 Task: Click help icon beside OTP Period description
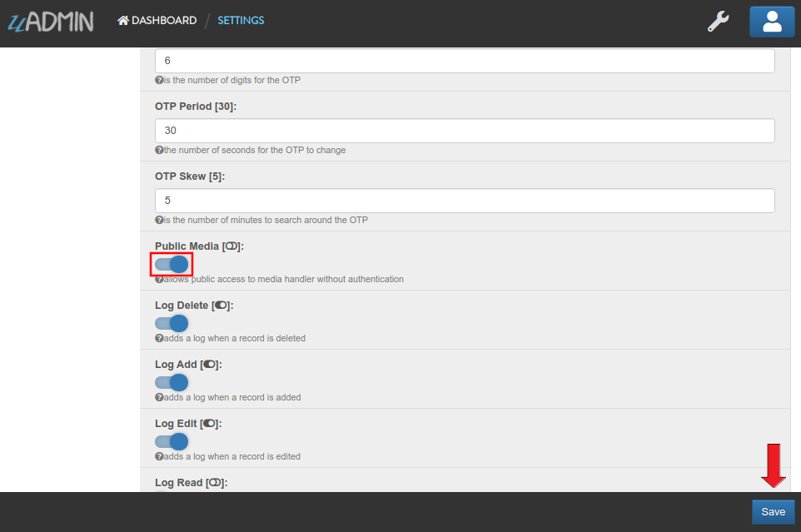click(x=159, y=150)
